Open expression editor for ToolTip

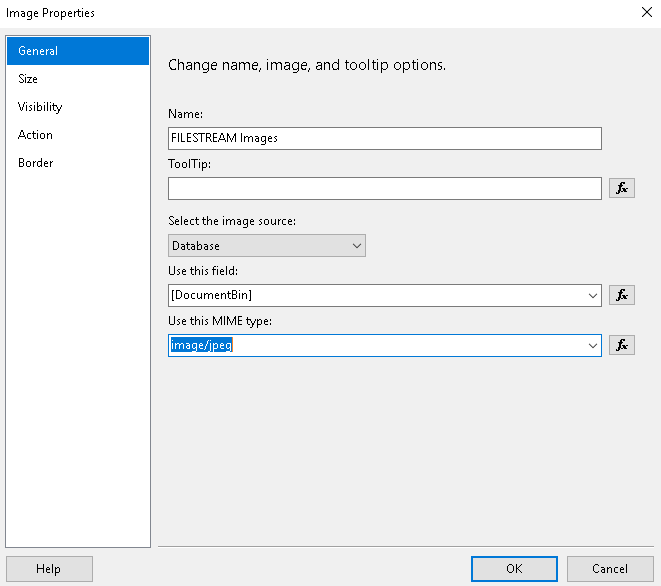click(x=621, y=188)
